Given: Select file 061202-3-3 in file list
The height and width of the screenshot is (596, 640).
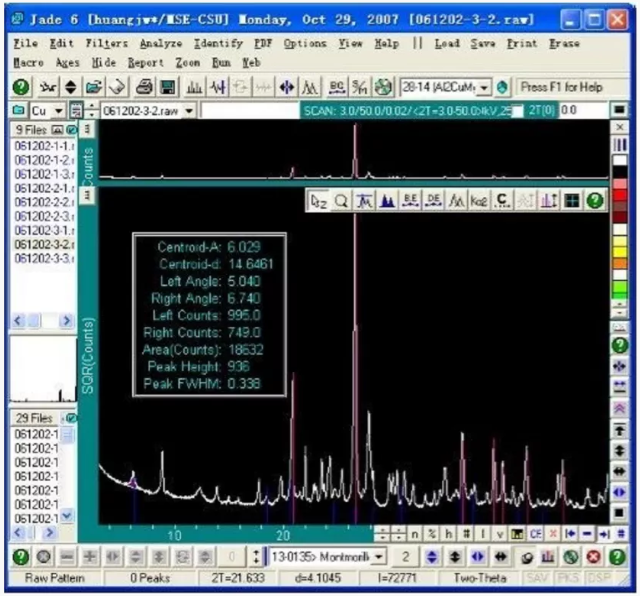Looking at the screenshot, I should [x=44, y=258].
